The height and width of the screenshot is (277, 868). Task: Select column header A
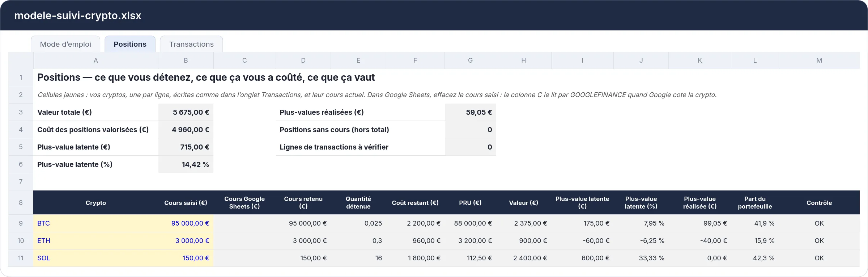(x=96, y=60)
